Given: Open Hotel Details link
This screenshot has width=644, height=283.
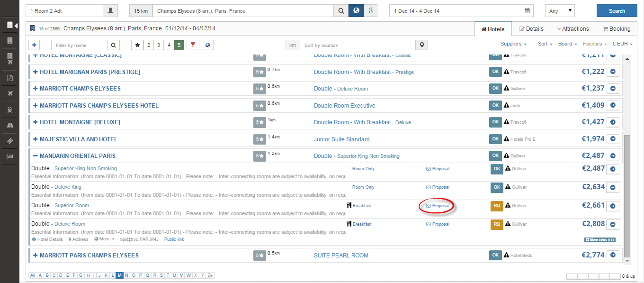Looking at the screenshot, I should pyautogui.click(x=47, y=239).
